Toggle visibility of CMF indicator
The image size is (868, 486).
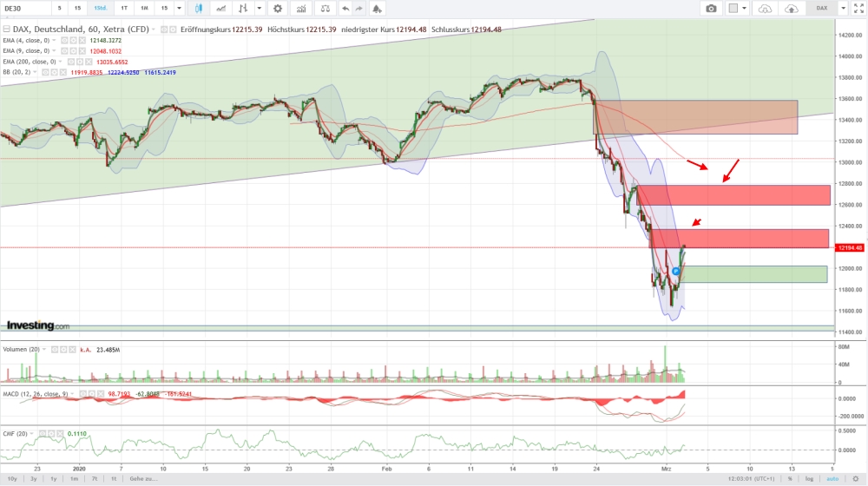point(43,434)
